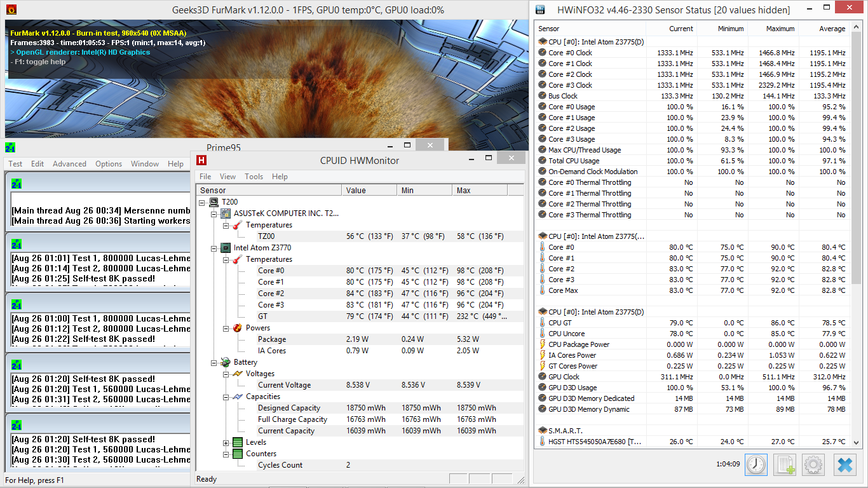Click the T200 computer icon in HWMonitor tree
The width and height of the screenshot is (868, 488).
tap(214, 202)
